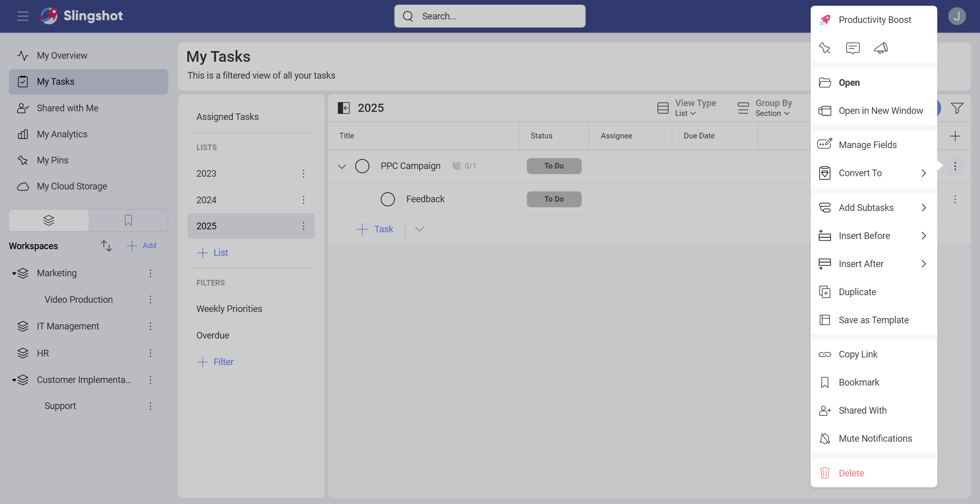Add a new List

click(x=213, y=253)
